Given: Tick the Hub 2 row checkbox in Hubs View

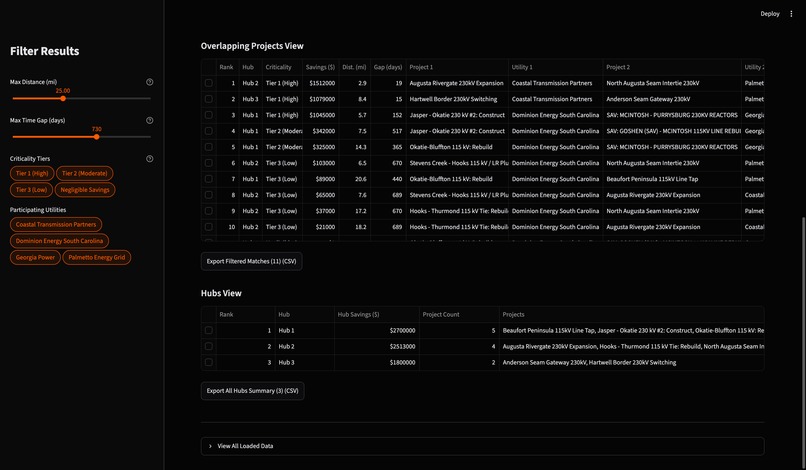Looking at the screenshot, I should pos(209,346).
